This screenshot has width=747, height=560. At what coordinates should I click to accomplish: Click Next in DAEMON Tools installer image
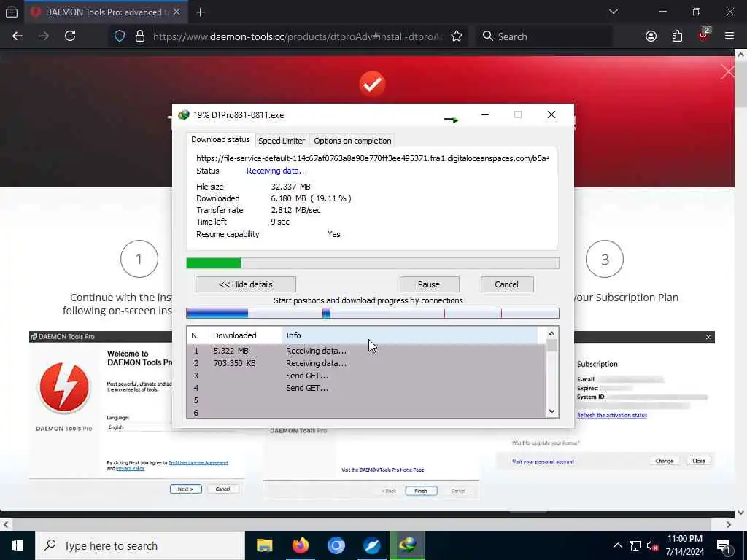tap(186, 489)
